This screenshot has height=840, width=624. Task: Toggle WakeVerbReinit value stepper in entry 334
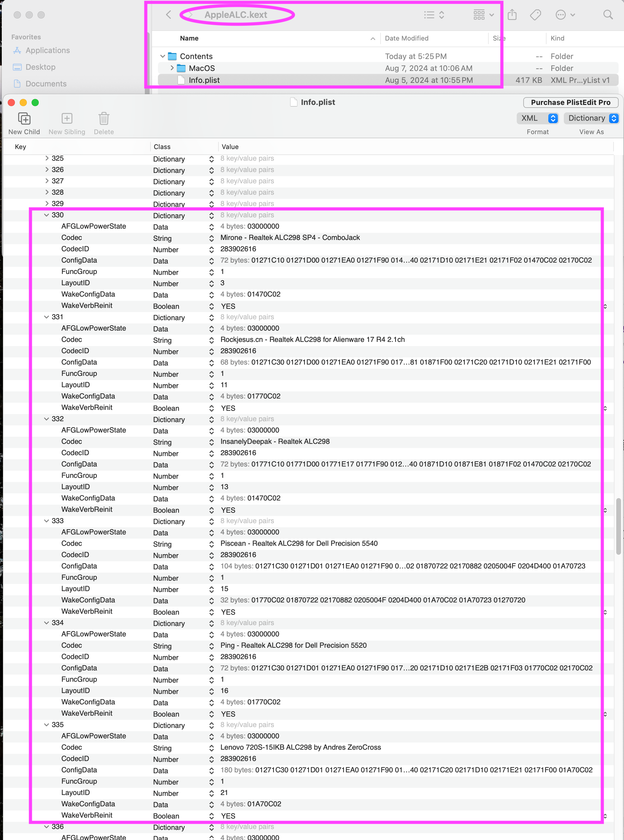[605, 714]
